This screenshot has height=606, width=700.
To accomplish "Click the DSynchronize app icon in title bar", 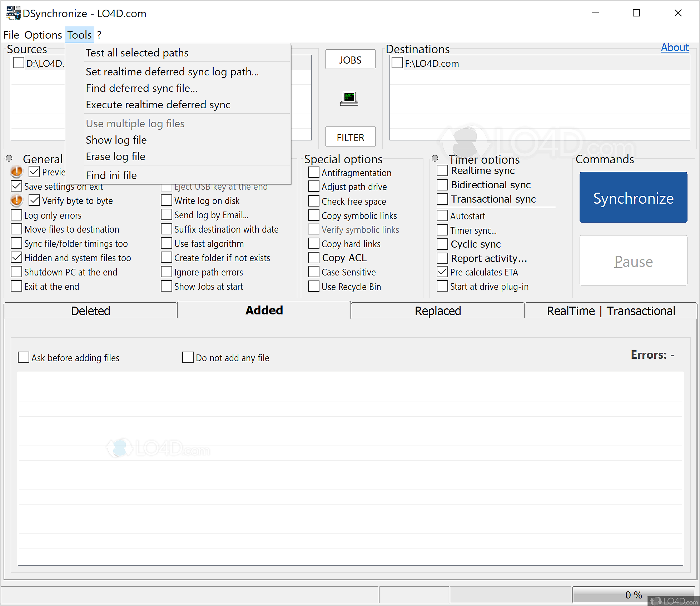I will coord(13,13).
